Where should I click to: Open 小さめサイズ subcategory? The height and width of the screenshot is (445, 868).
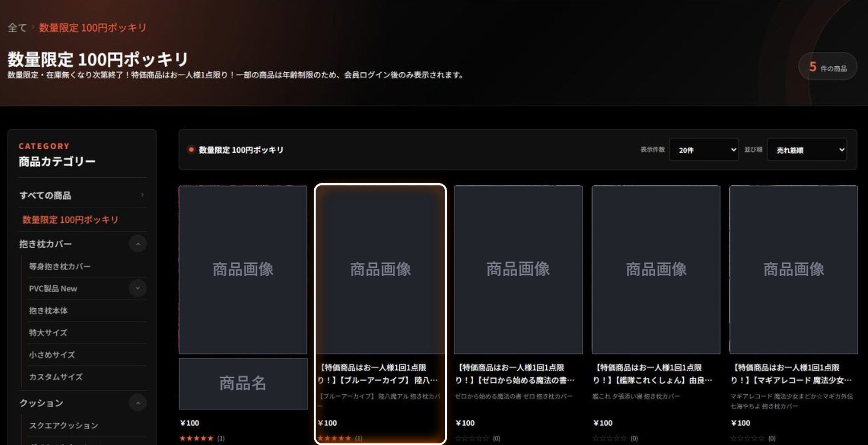click(52, 355)
